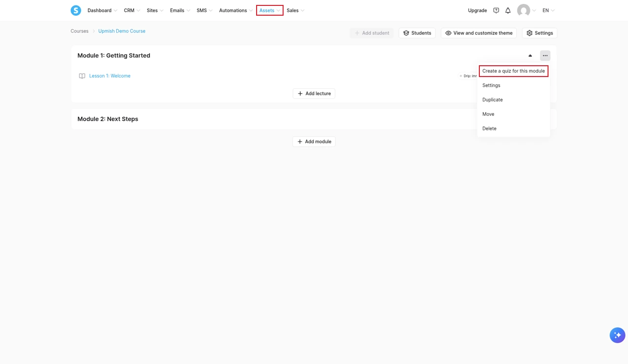Open the Sites dropdown menu
Image resolution: width=628 pixels, height=364 pixels.
pos(155,10)
